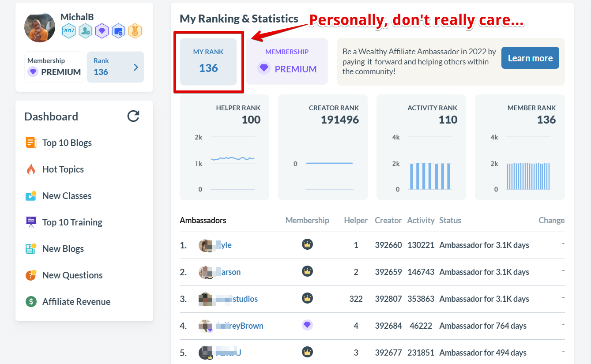
Task: Click the Creator column header
Action: 388,220
